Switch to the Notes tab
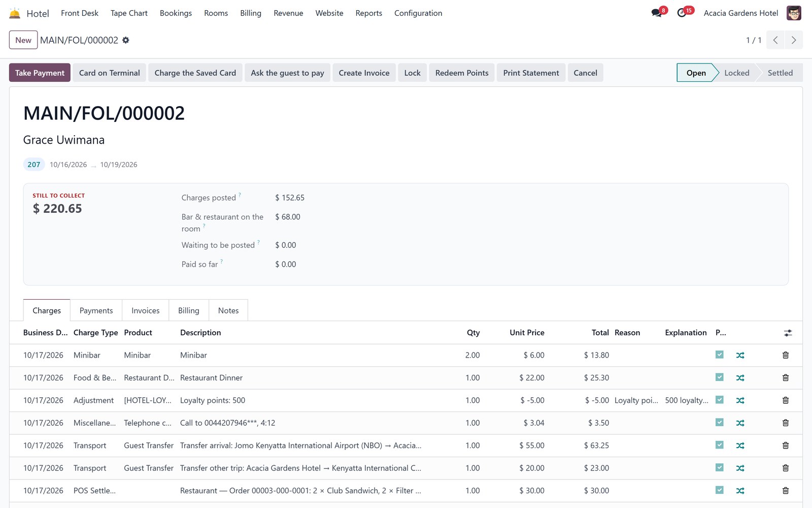Viewport: 812px width, 508px height. click(x=228, y=310)
